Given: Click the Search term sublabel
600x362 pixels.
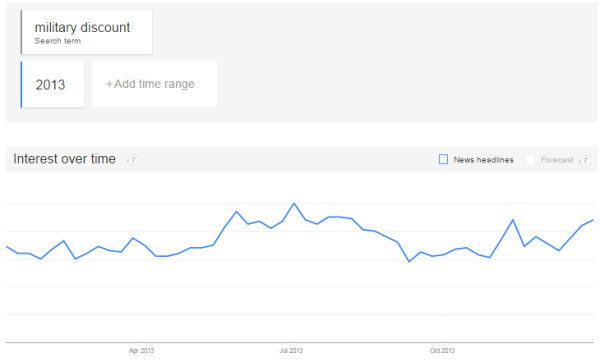Looking at the screenshot, I should pos(58,41).
